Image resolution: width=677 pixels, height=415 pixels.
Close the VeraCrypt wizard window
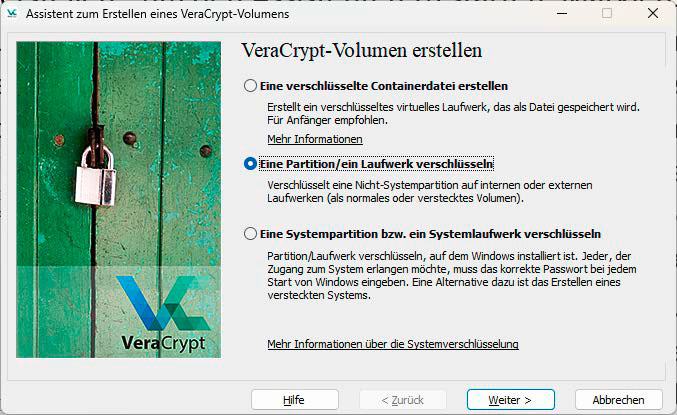tap(653, 13)
